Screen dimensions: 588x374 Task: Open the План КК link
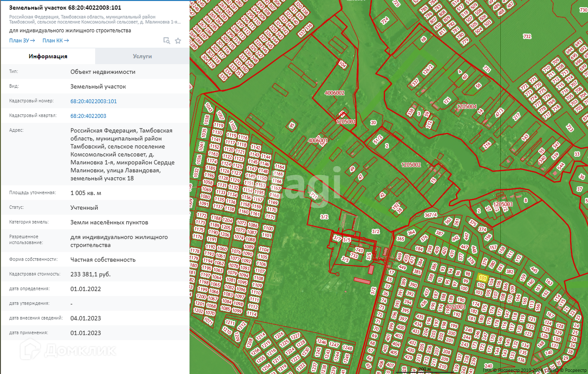coord(56,41)
